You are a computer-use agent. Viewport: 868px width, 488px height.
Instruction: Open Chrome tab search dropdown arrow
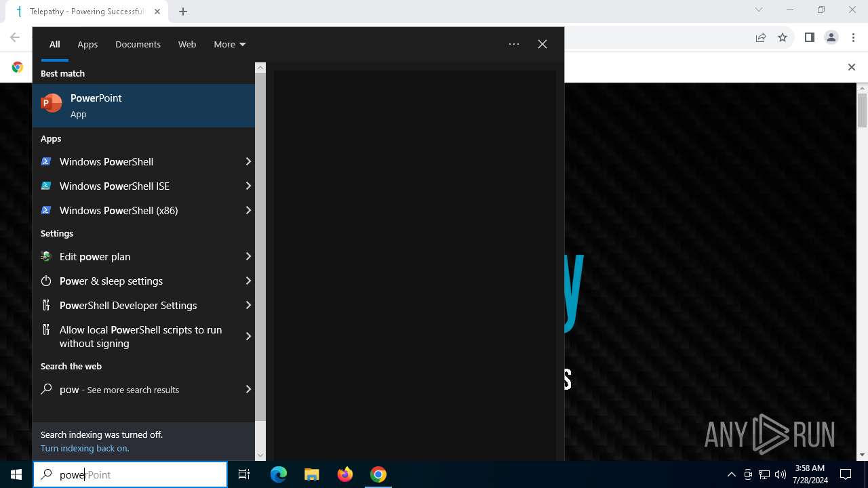point(759,9)
